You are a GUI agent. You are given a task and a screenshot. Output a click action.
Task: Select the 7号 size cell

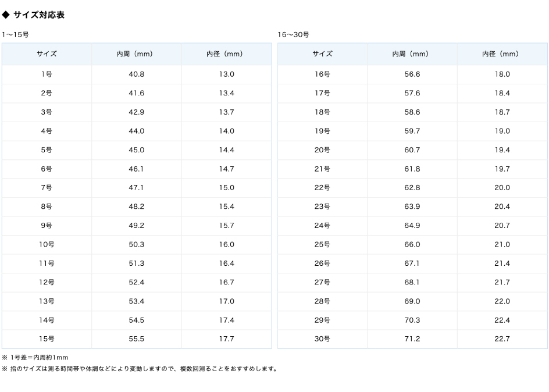(46, 187)
